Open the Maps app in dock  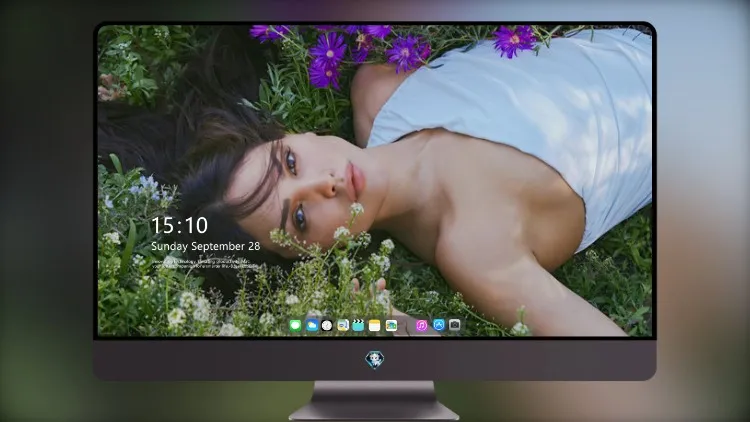point(343,326)
